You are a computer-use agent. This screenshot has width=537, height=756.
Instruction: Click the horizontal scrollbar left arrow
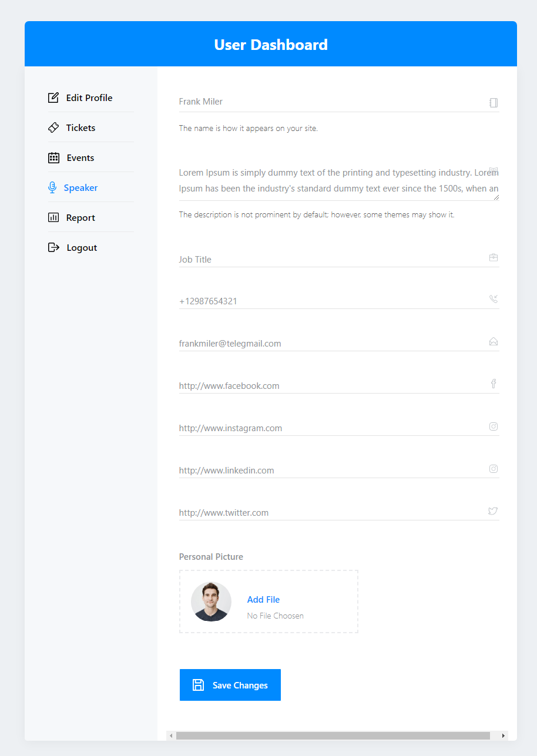pos(171,736)
